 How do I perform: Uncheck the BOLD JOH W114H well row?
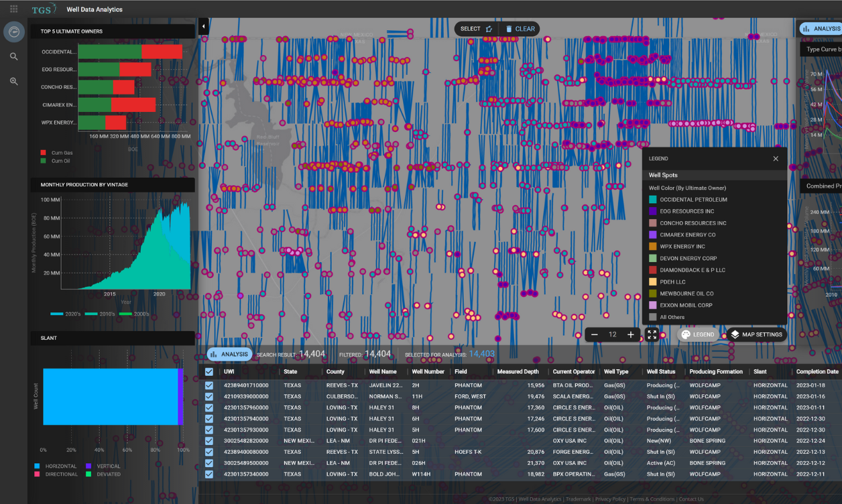210,474
